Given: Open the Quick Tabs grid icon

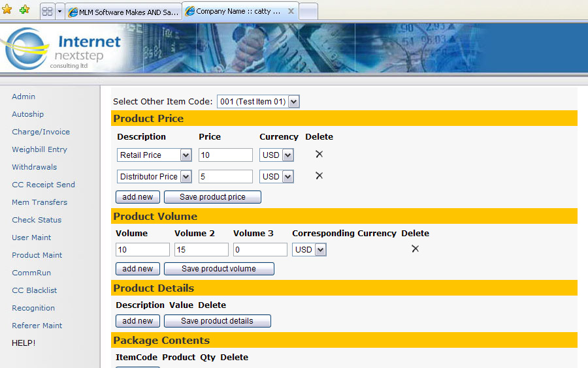Looking at the screenshot, I should point(47,12).
